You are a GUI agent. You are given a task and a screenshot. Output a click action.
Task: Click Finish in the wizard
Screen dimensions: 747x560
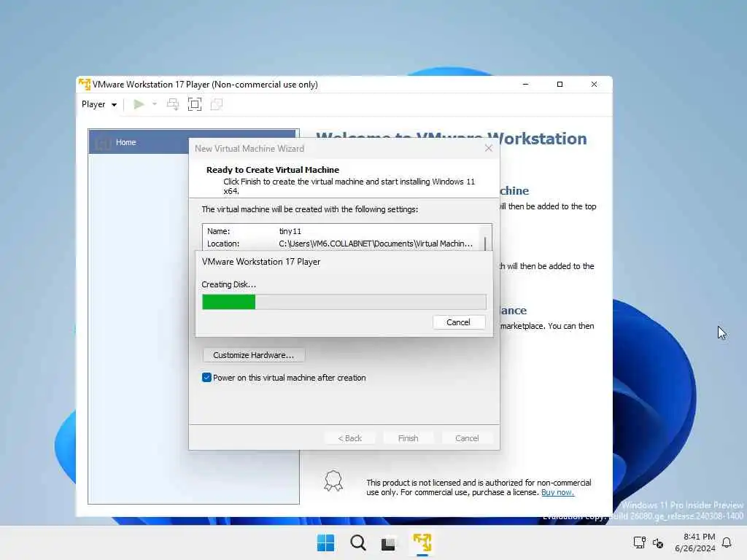pyautogui.click(x=409, y=438)
